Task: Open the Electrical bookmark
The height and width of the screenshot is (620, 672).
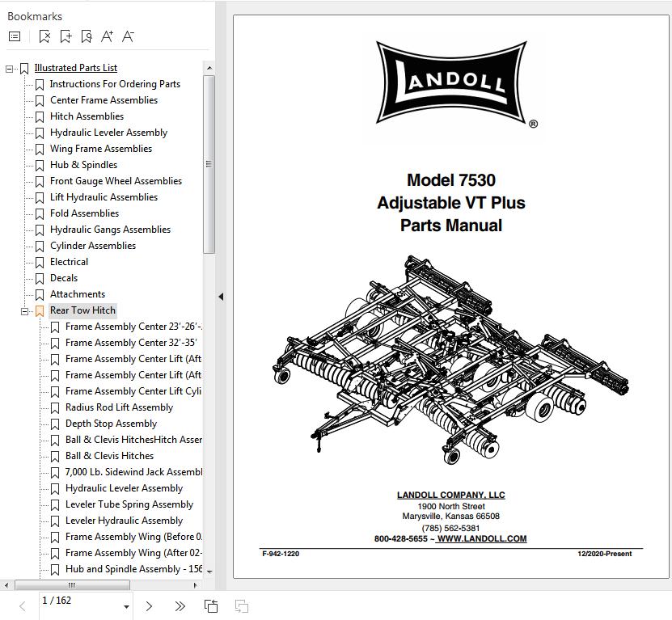Action: (x=69, y=262)
